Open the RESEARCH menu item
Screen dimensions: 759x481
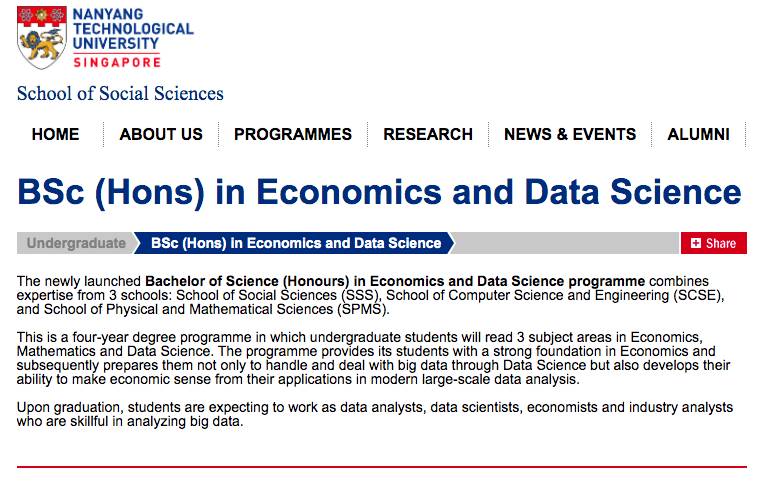click(x=428, y=134)
